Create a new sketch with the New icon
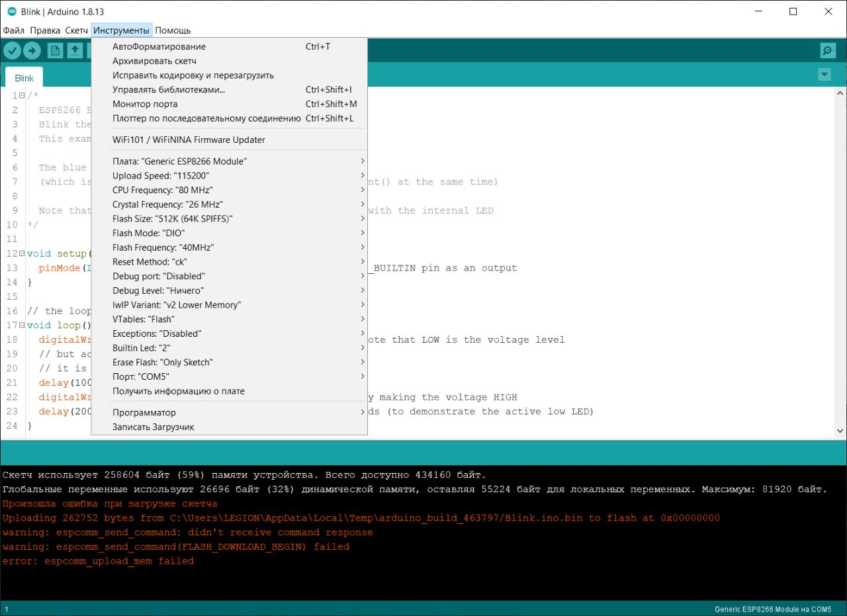847x616 pixels. (x=55, y=50)
